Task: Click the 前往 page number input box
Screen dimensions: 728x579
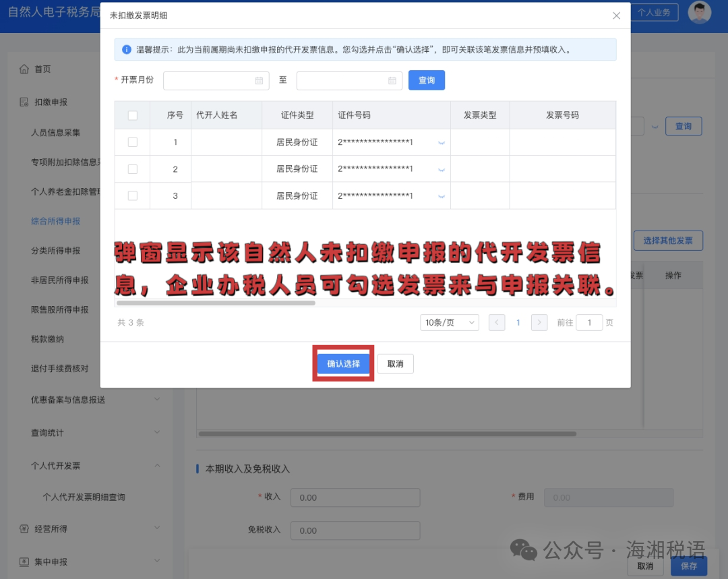Action: coord(589,323)
